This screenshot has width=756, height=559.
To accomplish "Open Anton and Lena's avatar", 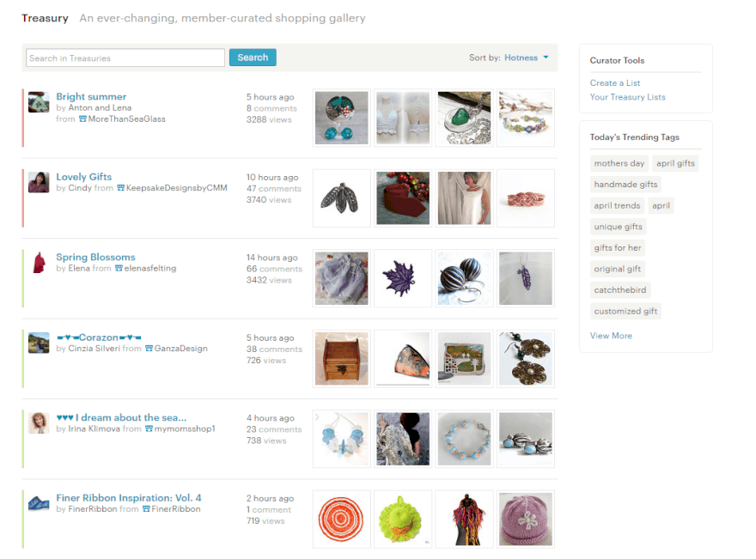I will [x=39, y=102].
